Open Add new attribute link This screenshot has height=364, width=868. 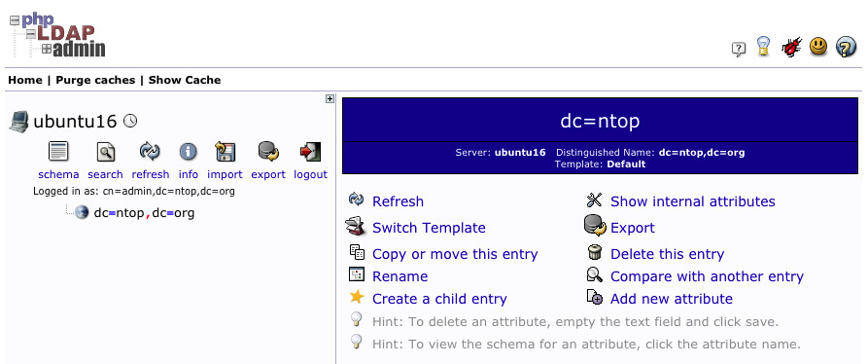coord(672,299)
